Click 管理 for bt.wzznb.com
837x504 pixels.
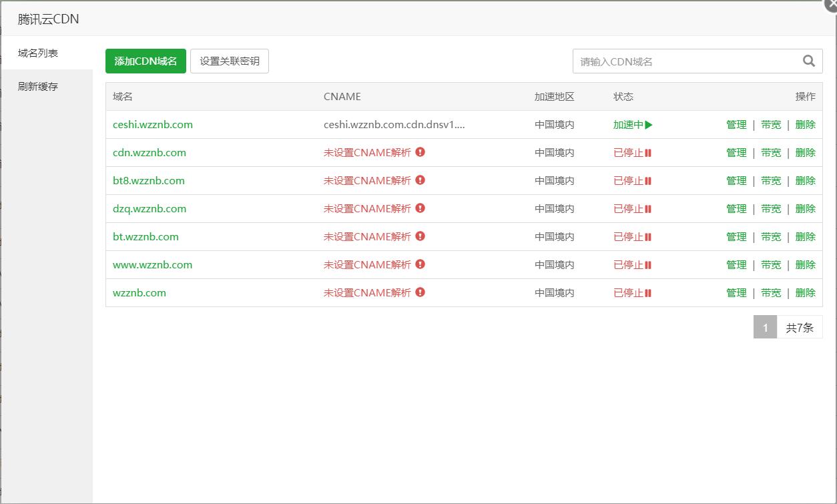(x=736, y=237)
